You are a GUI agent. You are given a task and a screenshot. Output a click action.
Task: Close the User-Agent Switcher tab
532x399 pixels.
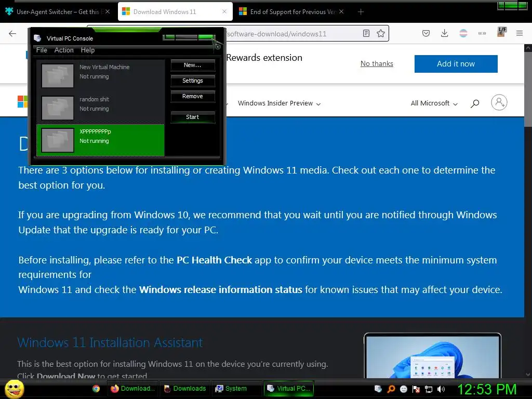pyautogui.click(x=108, y=11)
